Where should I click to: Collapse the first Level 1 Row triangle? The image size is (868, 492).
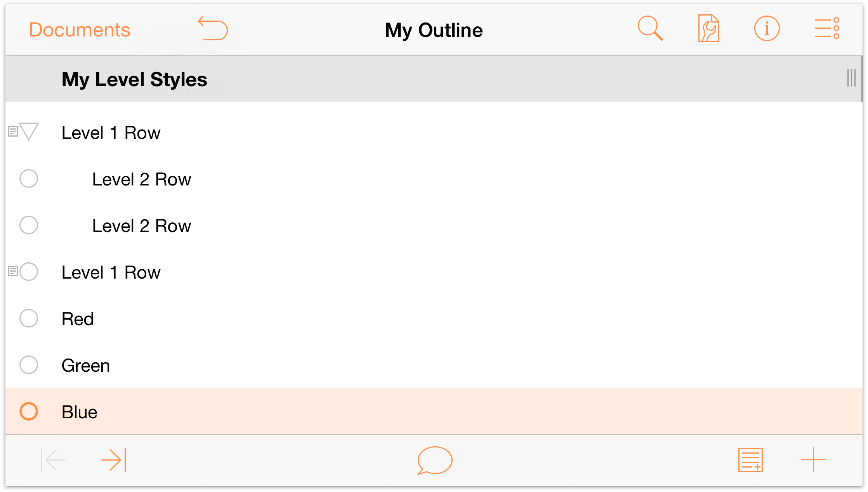tap(29, 132)
